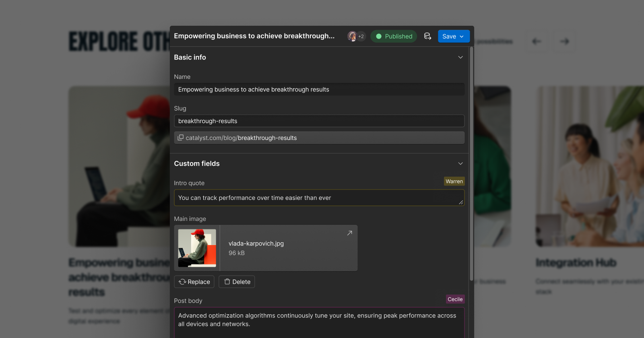Click the modal vertical scrollbar
This screenshot has height=338, width=644.
coord(471,164)
